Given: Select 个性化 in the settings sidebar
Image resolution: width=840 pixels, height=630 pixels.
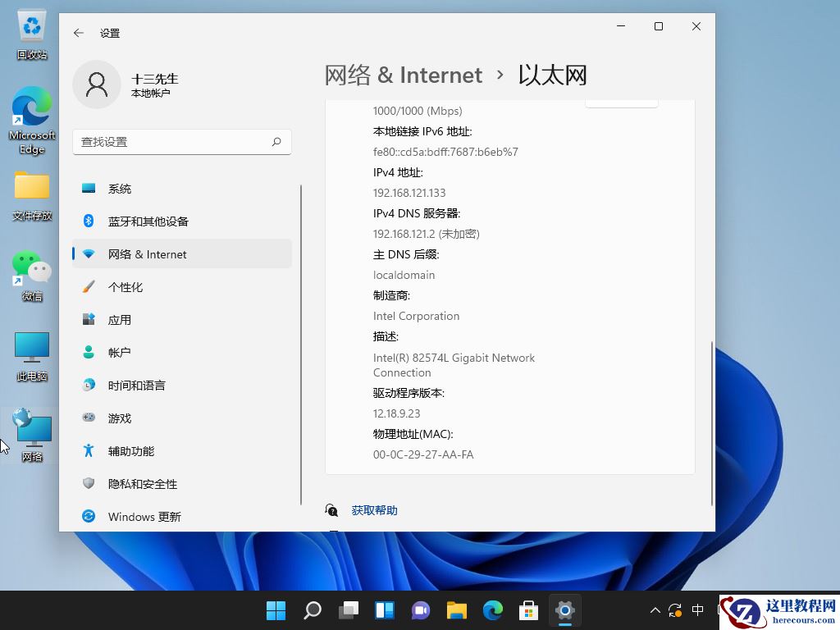Looking at the screenshot, I should tap(127, 286).
